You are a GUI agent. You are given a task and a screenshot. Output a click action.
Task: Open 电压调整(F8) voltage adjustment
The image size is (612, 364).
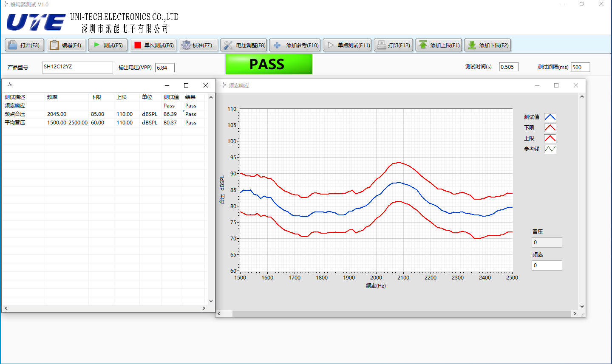(x=244, y=45)
